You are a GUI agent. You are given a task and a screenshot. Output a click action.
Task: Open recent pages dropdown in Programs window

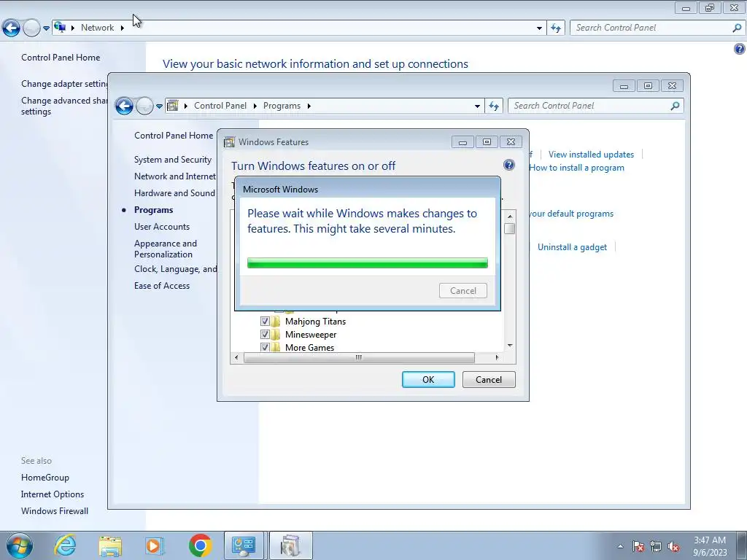(159, 106)
